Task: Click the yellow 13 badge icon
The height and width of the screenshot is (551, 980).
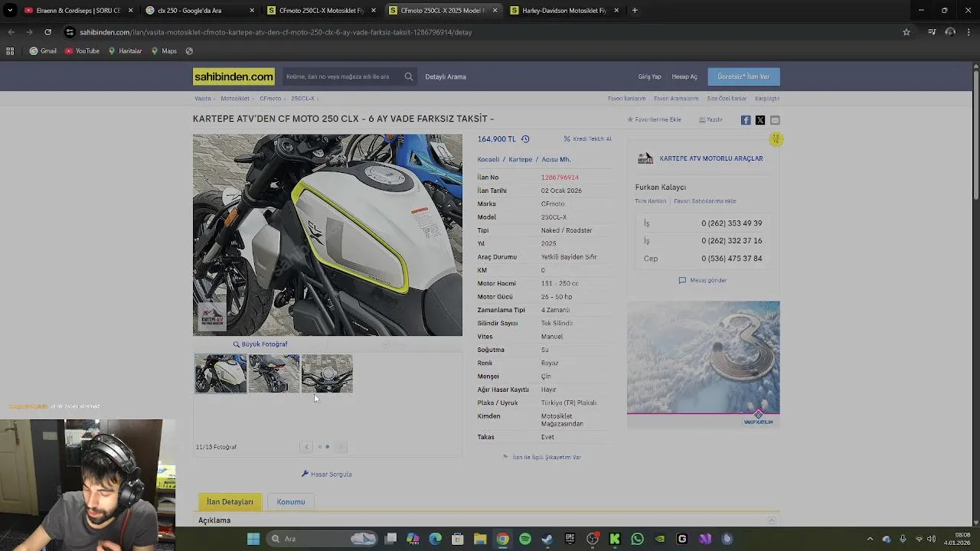Action: coord(776,139)
